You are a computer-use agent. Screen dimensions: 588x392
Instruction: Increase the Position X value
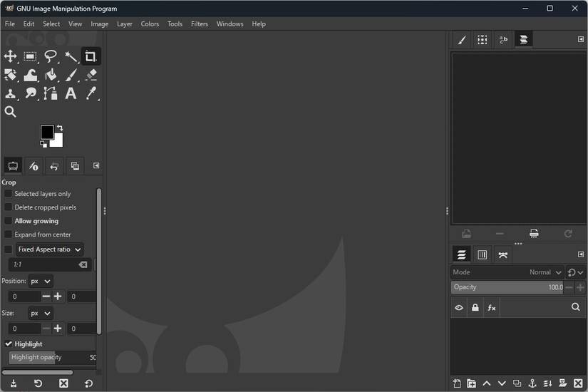pyautogui.click(x=58, y=296)
